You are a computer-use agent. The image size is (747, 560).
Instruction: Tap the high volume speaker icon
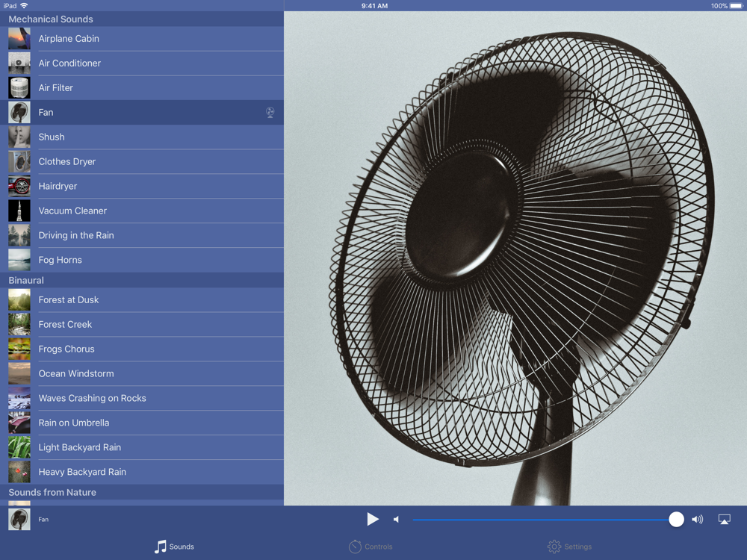pyautogui.click(x=697, y=520)
